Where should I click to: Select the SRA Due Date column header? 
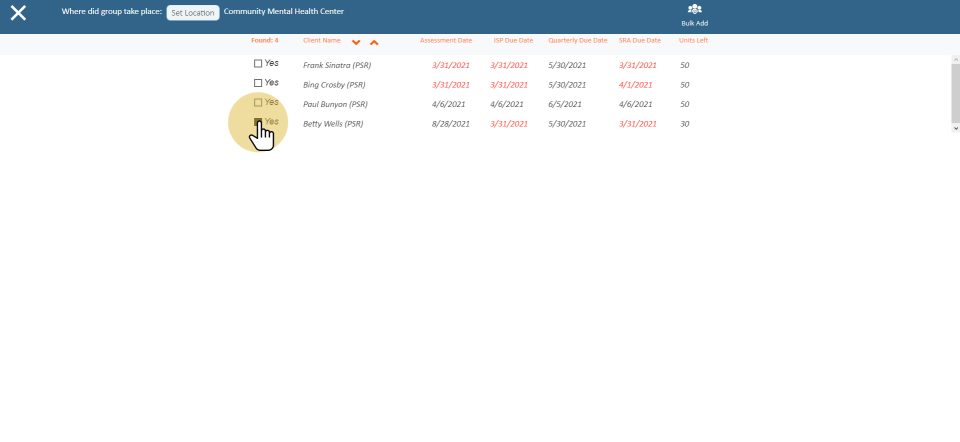(640, 41)
